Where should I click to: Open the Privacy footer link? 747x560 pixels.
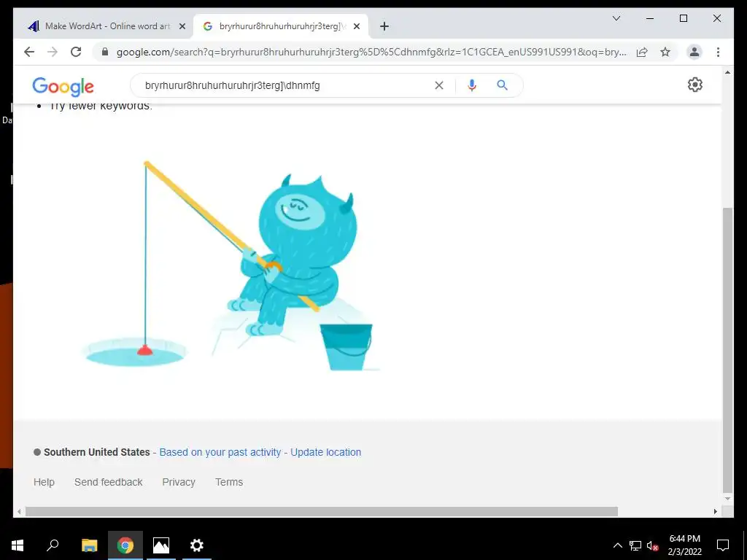pyautogui.click(x=179, y=482)
